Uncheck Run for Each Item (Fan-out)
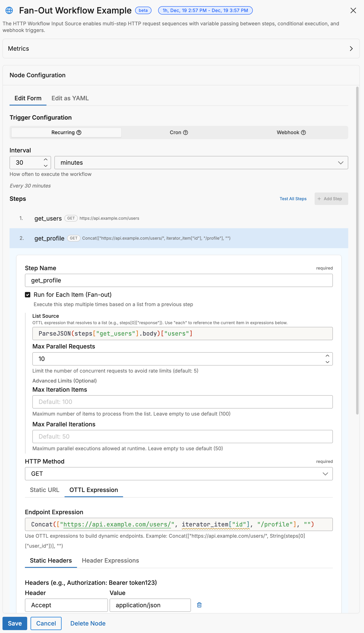 point(28,294)
